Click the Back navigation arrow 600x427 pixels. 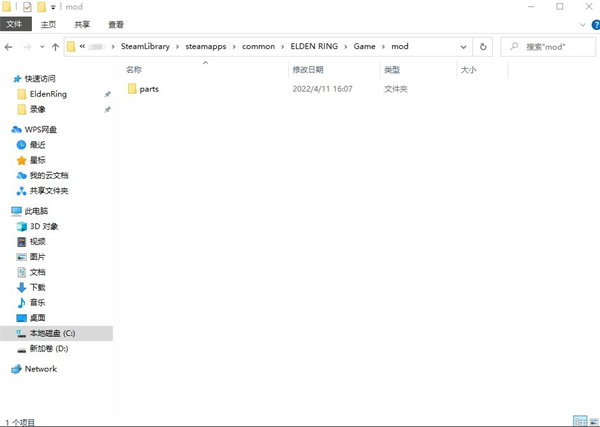[8, 47]
